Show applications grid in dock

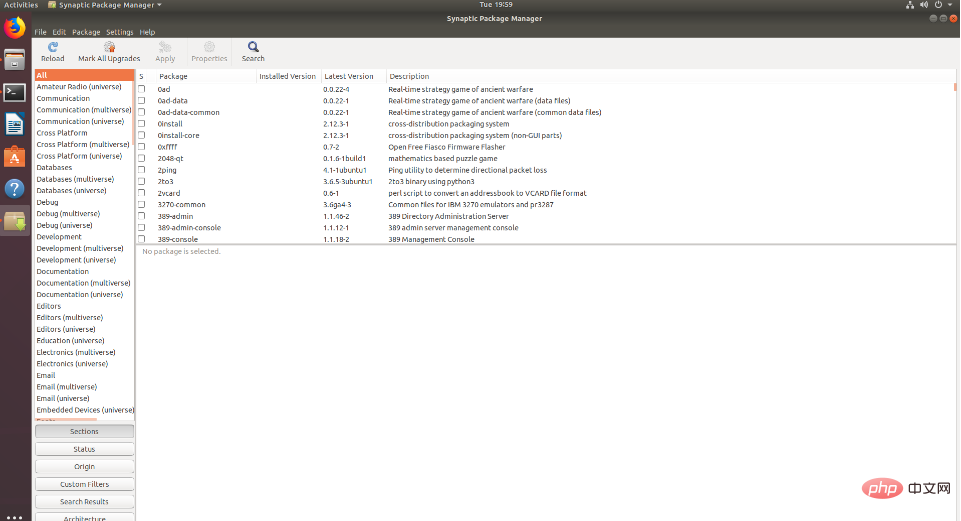coord(15,517)
